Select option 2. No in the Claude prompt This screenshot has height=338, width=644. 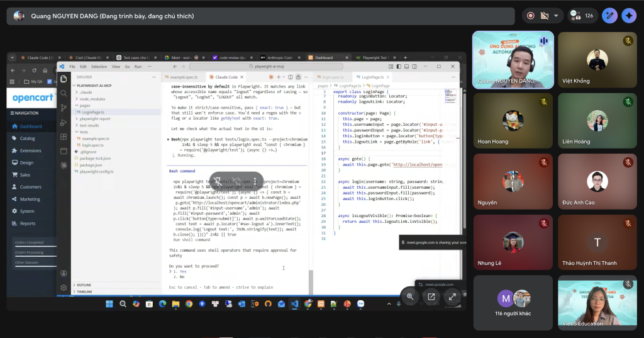[178, 277]
